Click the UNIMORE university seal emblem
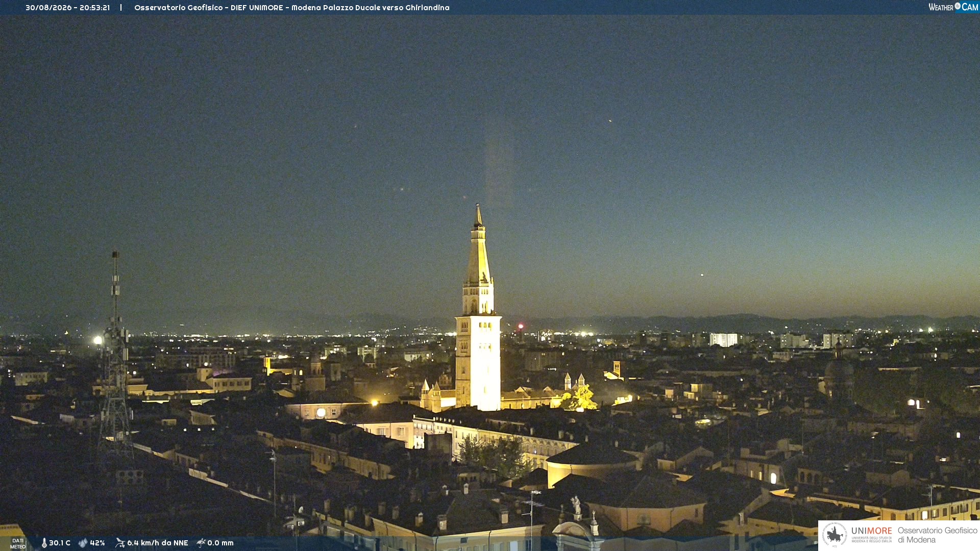Viewport: 980px width, 551px height. click(x=835, y=535)
